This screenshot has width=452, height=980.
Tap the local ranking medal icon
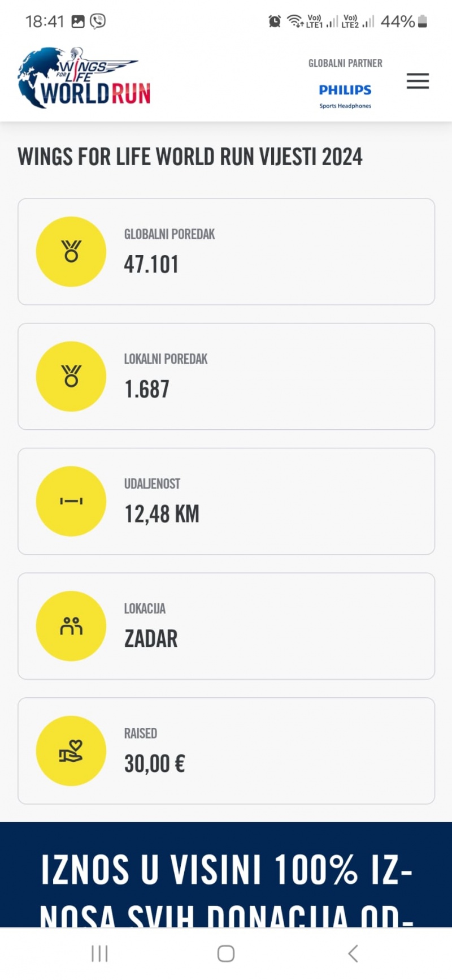pos(71,377)
